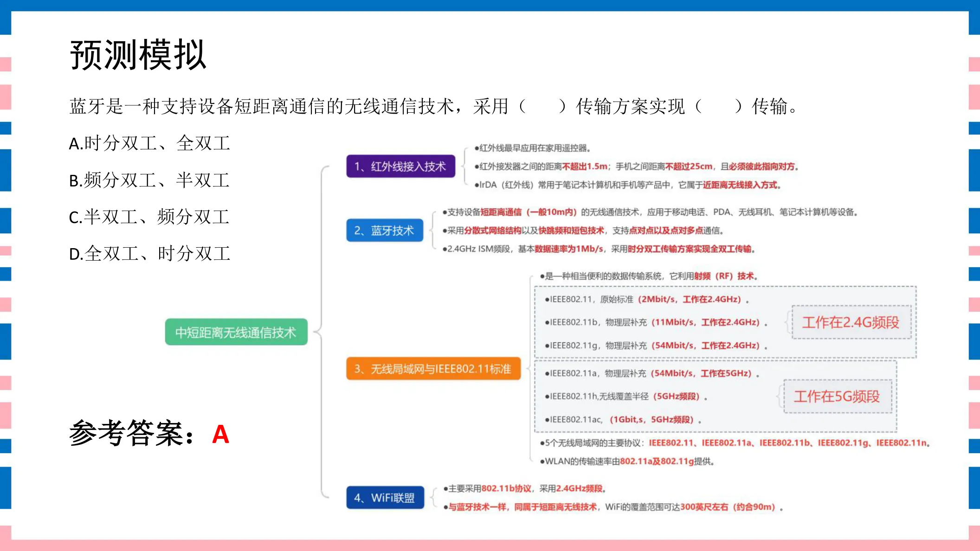The width and height of the screenshot is (980, 551).
Task: Click the 分散式网络结构 Bluetooth bullet
Action: click(x=583, y=230)
